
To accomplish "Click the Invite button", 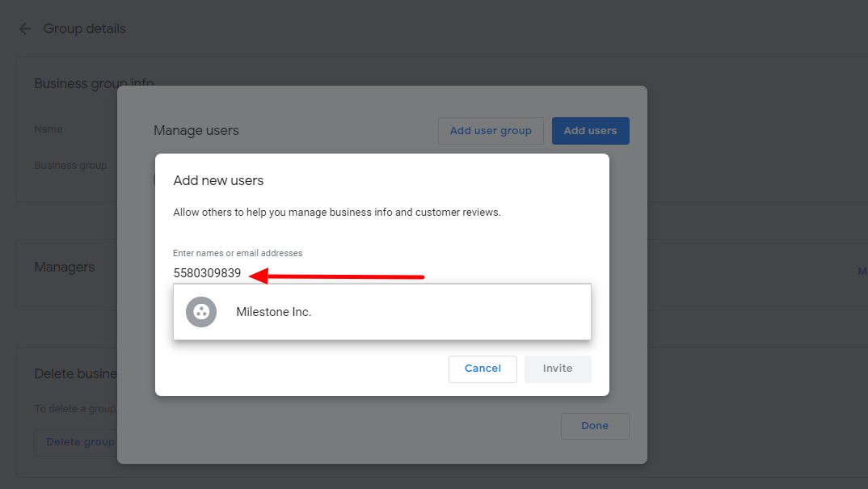I will [x=558, y=369].
